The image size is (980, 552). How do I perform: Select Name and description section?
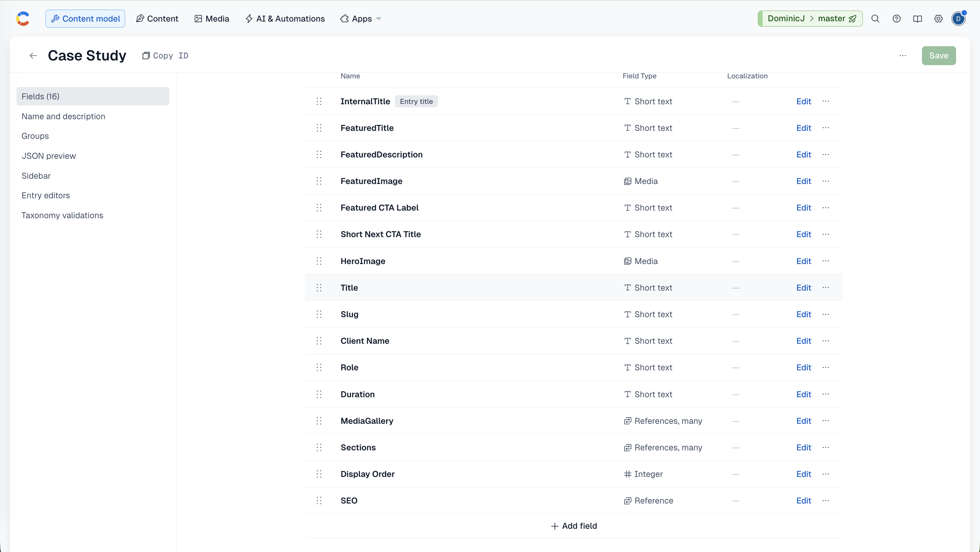(63, 117)
